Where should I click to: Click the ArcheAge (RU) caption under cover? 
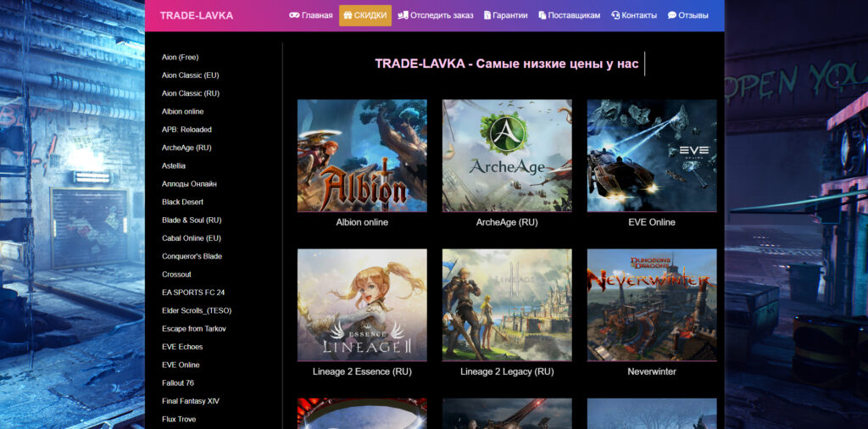coord(507,222)
